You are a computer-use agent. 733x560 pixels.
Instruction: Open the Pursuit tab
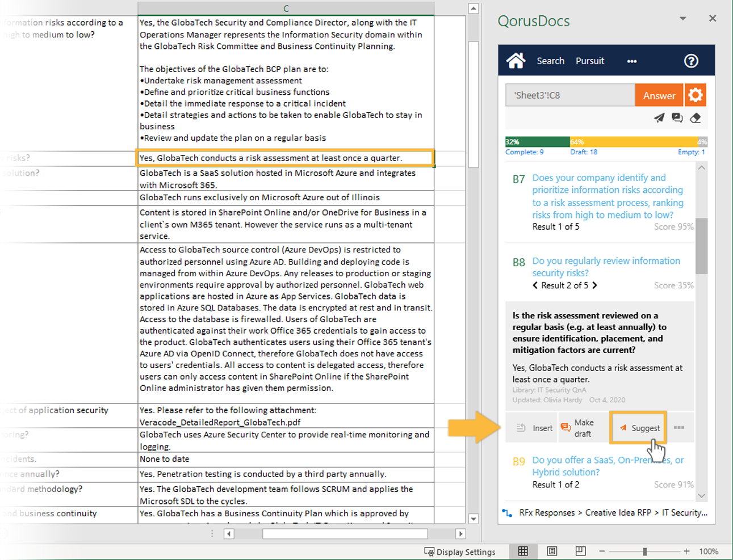coord(590,61)
